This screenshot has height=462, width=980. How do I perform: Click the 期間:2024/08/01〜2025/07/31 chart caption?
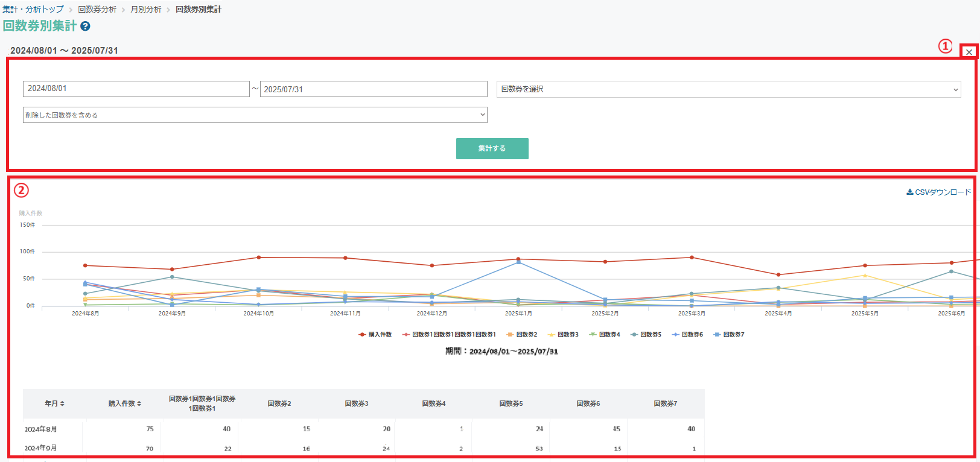pos(501,352)
